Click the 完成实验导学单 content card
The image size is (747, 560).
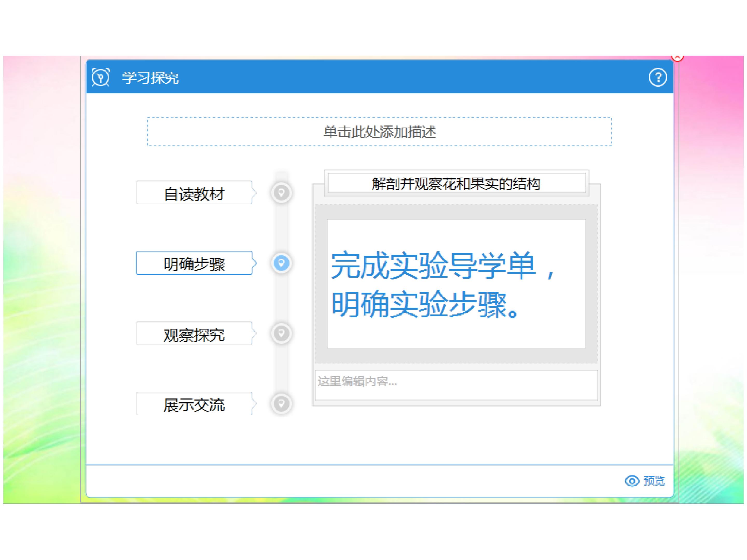click(x=456, y=284)
